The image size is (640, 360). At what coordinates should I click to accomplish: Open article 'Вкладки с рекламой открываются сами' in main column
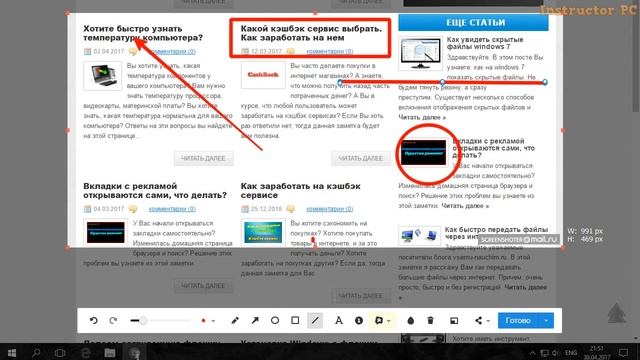155,191
